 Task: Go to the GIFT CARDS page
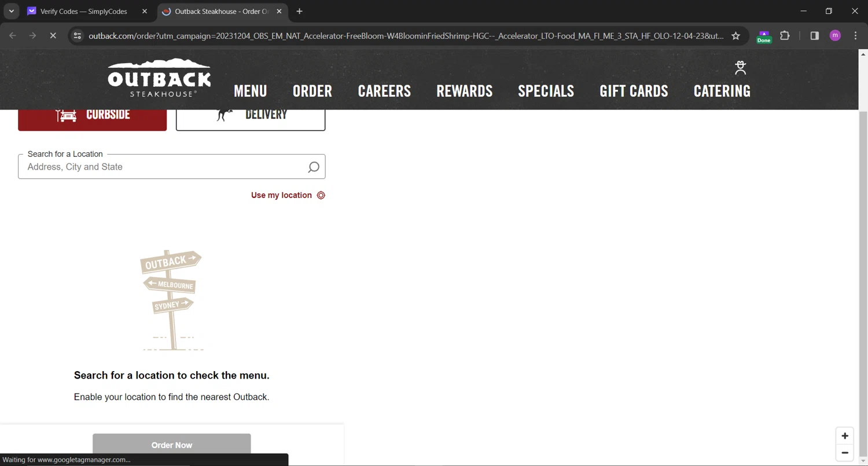pos(634,91)
